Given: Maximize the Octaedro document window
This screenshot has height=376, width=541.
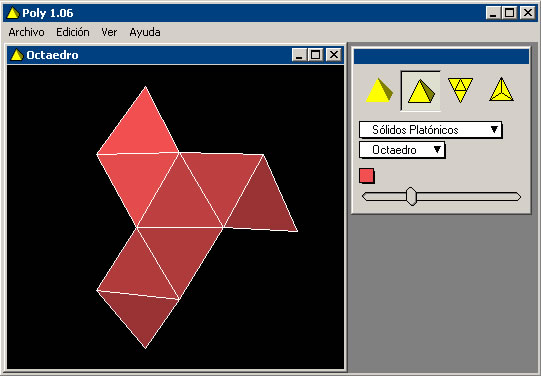Looking at the screenshot, I should (316, 55).
